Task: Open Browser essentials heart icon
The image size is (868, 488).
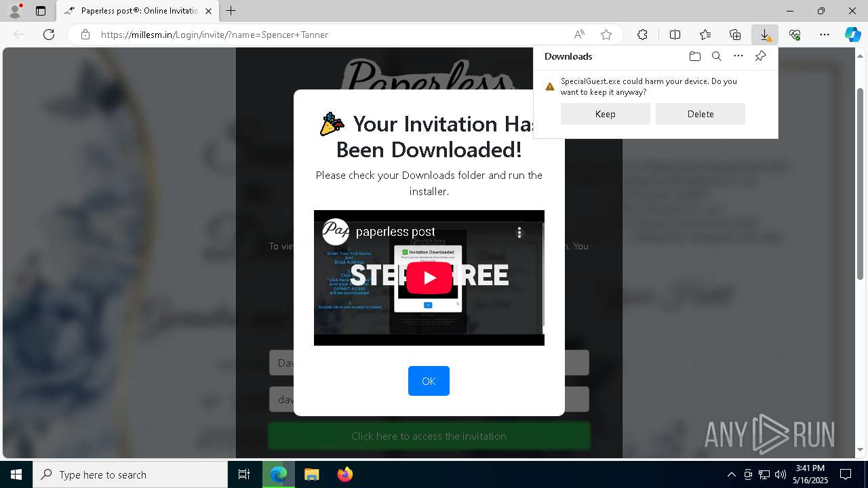Action: (x=795, y=35)
